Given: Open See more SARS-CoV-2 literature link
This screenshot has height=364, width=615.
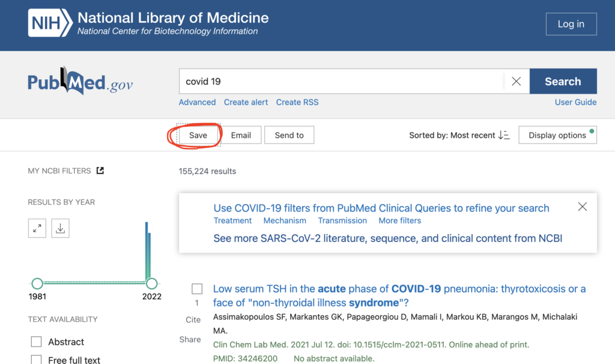Looking at the screenshot, I should tap(388, 238).
